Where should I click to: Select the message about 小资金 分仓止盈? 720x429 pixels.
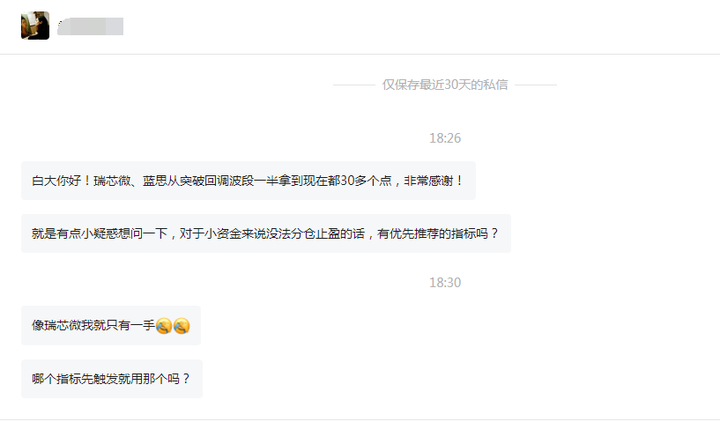tap(266, 233)
